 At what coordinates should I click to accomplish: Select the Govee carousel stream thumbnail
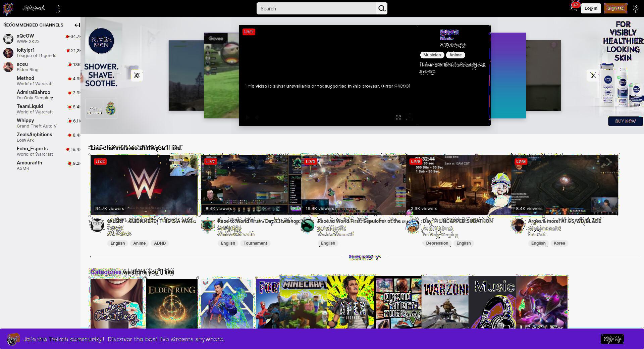pyautogui.click(x=221, y=76)
